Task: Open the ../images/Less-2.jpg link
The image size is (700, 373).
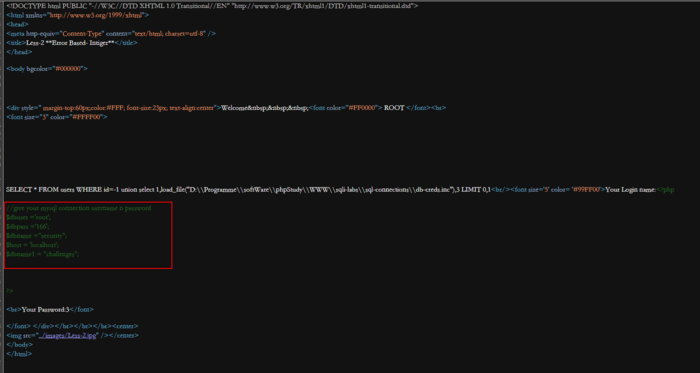Action: point(67,335)
